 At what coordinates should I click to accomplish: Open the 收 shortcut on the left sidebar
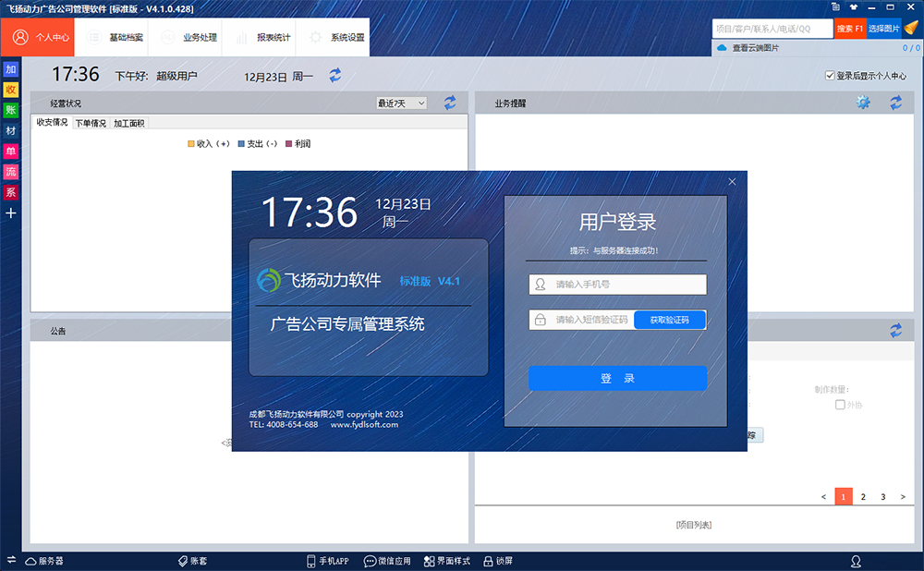[x=11, y=90]
